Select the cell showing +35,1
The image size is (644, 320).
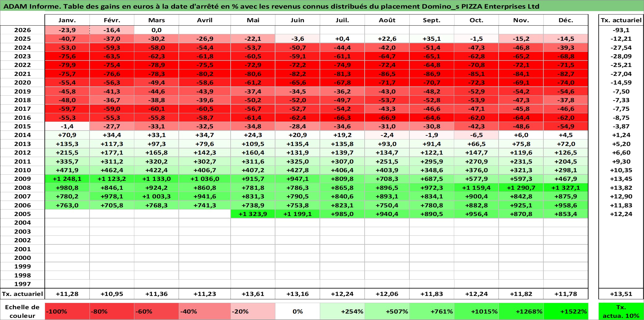(x=432, y=39)
